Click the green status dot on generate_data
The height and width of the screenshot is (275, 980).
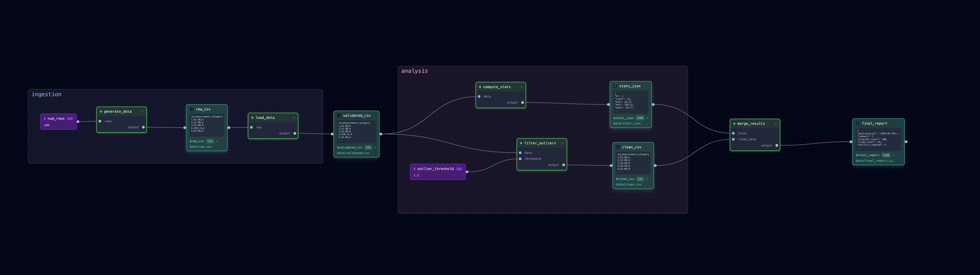pyautogui.click(x=100, y=111)
